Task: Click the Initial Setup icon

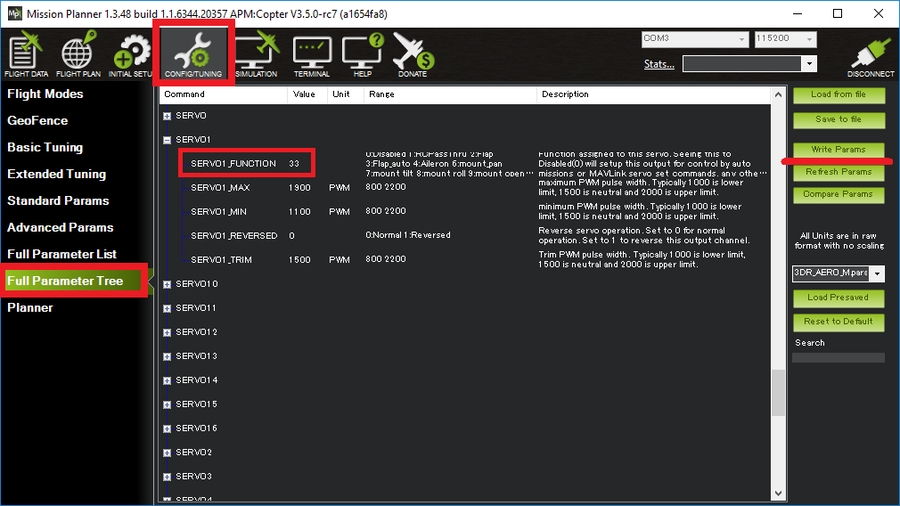Action: (x=130, y=53)
